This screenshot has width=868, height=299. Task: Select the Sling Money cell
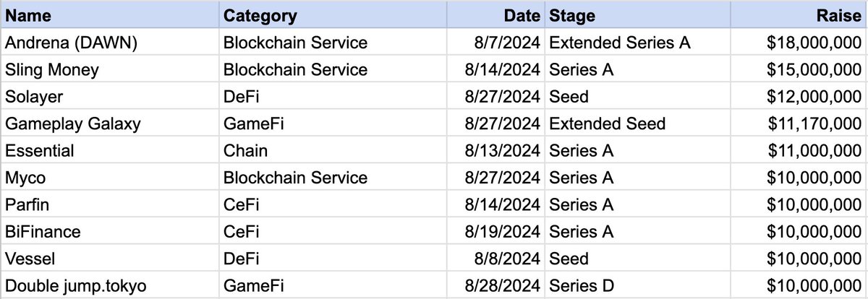[110, 69]
